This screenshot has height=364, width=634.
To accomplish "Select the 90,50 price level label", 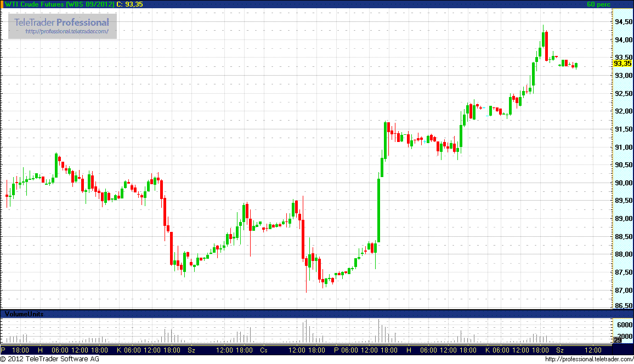I will 623,165.
